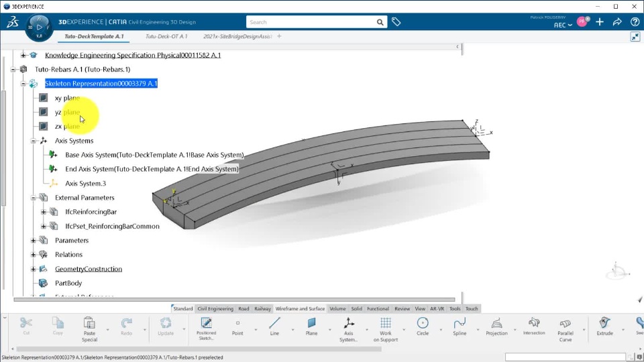644x362 pixels.
Task: Switch to Tuto-DeckTemplate A.1 tab
Action: [94, 36]
